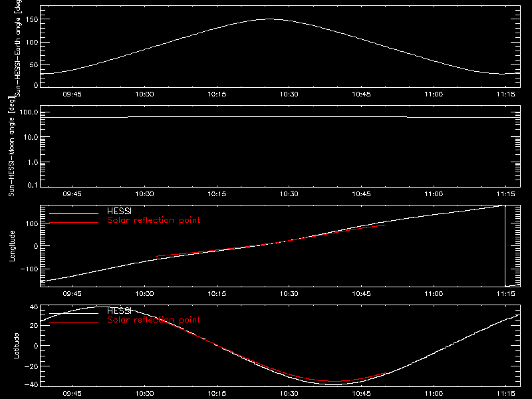Click minimum of red Latitude reflection curve
This screenshot has height=399, width=532.
point(334,381)
